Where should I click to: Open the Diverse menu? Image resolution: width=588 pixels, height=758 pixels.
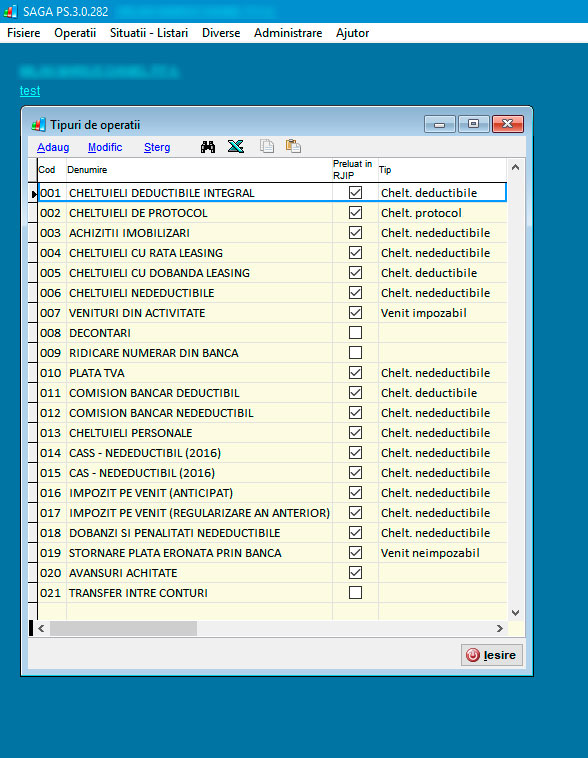(221, 33)
